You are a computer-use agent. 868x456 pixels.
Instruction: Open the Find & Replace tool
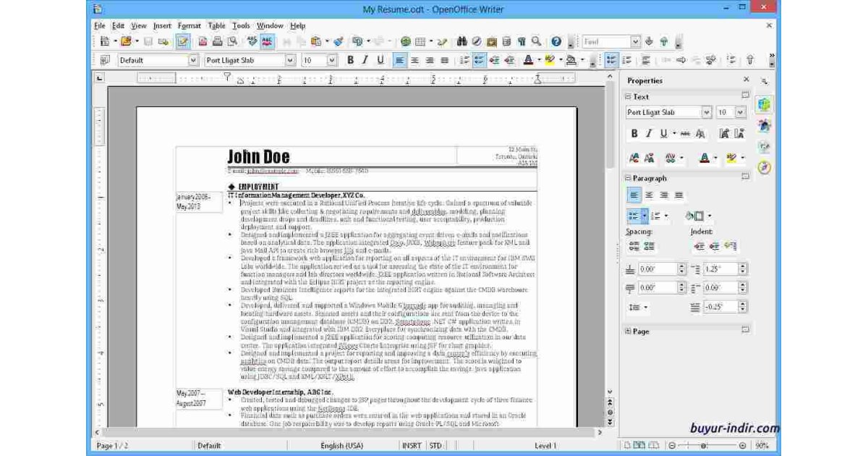coord(462,41)
